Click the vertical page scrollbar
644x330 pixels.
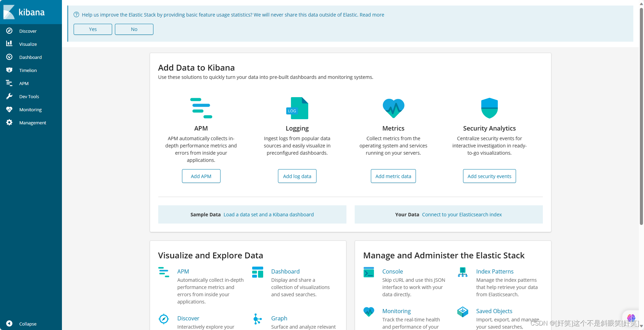pos(641,116)
